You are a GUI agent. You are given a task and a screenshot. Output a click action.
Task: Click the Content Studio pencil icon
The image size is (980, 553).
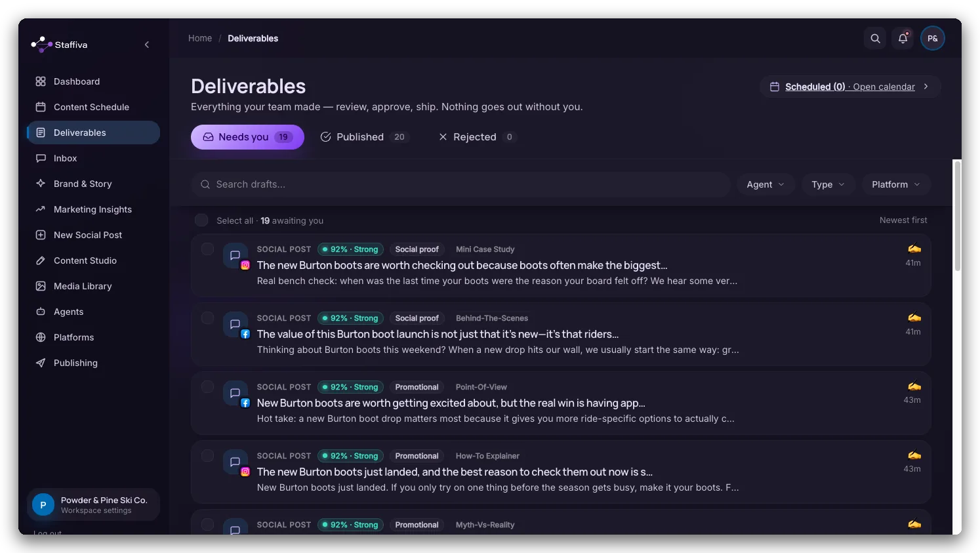(41, 260)
